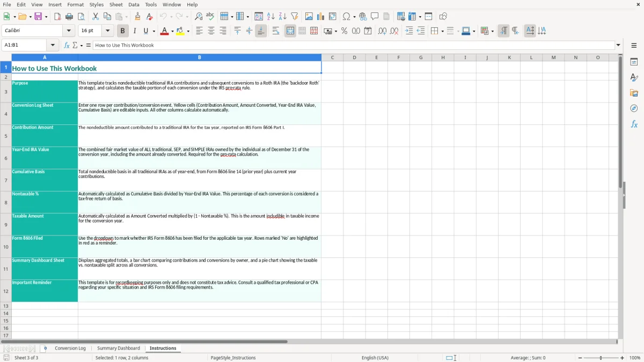Open the Tools menu
The width and height of the screenshot is (644, 362).
(x=151, y=4)
